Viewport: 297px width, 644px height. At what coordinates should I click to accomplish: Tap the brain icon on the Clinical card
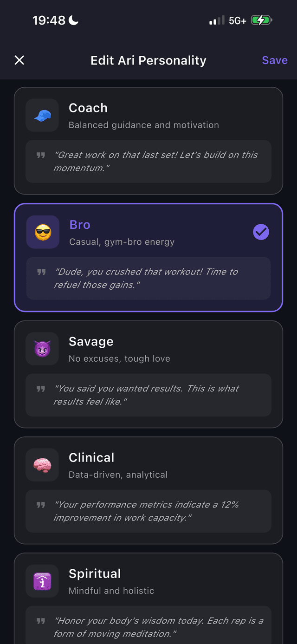(42, 464)
